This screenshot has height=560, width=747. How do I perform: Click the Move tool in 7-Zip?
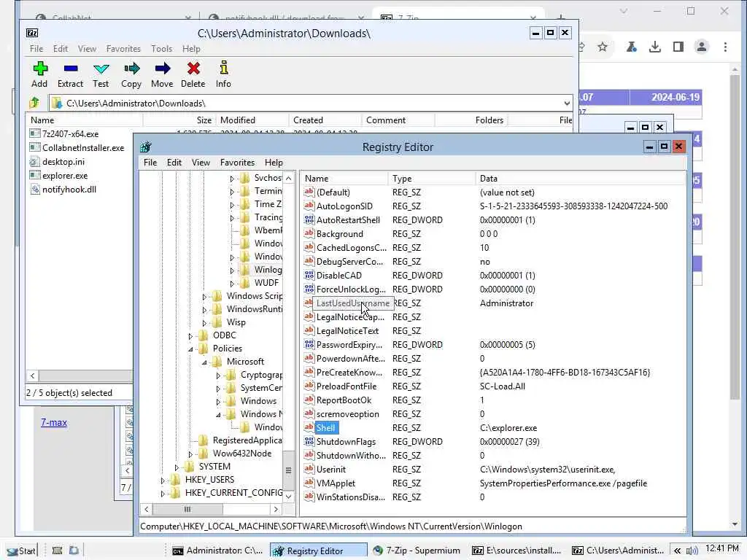[162, 74]
